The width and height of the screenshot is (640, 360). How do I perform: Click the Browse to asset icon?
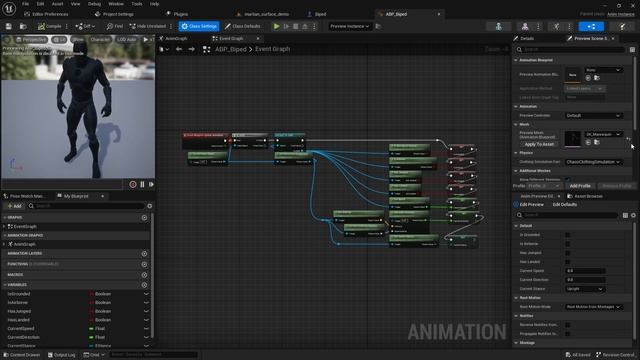(23, 26)
